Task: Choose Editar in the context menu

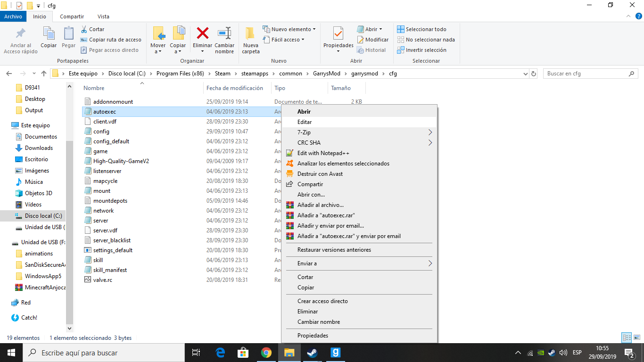Action: coord(359,122)
